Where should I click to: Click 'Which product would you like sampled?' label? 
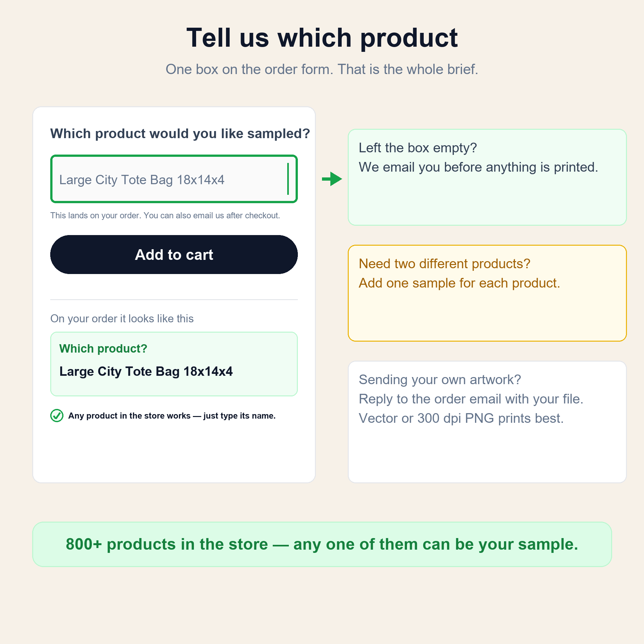coord(180,133)
